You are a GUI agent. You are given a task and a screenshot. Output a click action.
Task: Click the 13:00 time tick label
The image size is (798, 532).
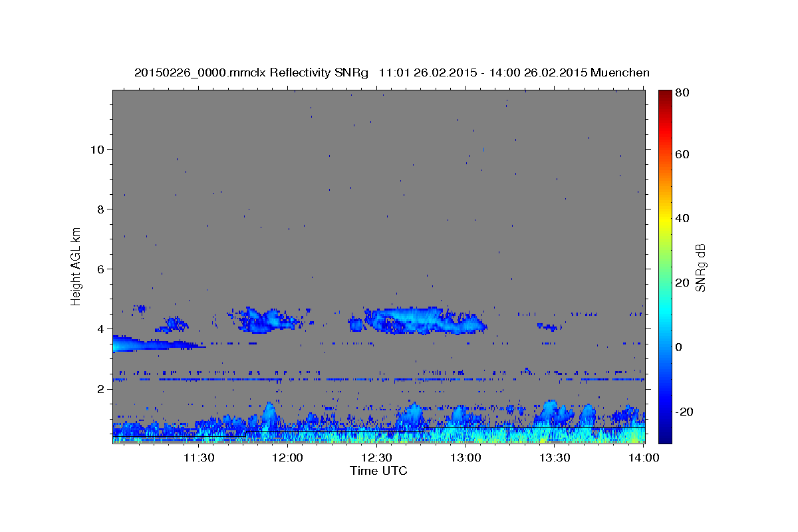click(465, 458)
